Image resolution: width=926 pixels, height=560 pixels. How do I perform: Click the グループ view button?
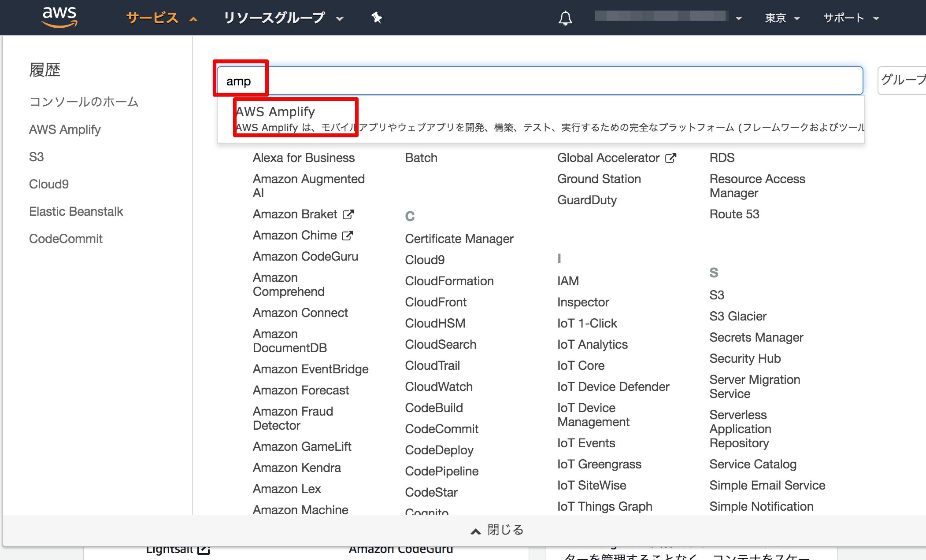pyautogui.click(x=902, y=80)
